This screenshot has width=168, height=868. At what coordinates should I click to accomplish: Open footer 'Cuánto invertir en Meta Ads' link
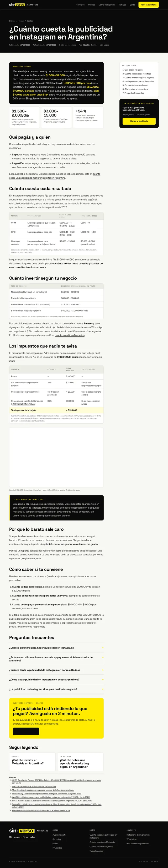coord(102,842)
